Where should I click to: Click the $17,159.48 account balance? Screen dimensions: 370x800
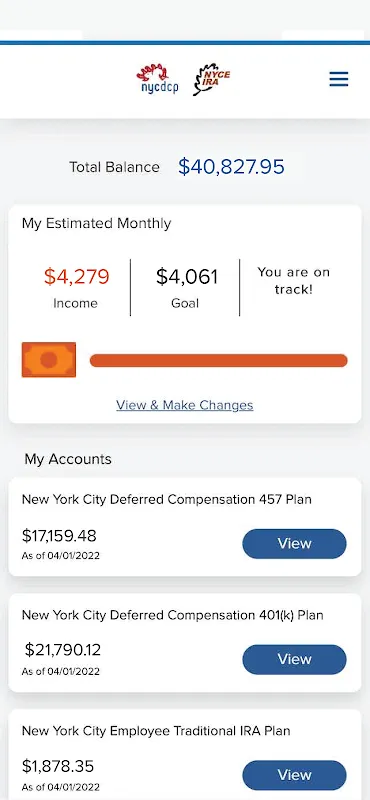[x=59, y=536]
